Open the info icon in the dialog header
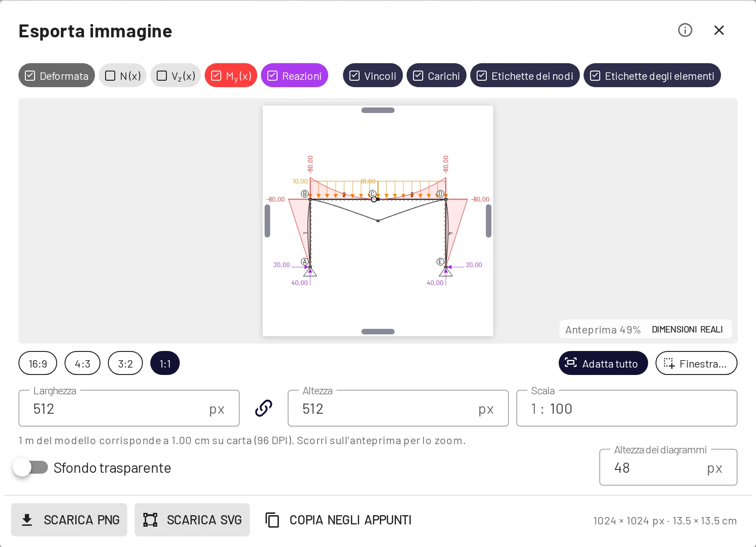756x547 pixels. pyautogui.click(x=685, y=30)
